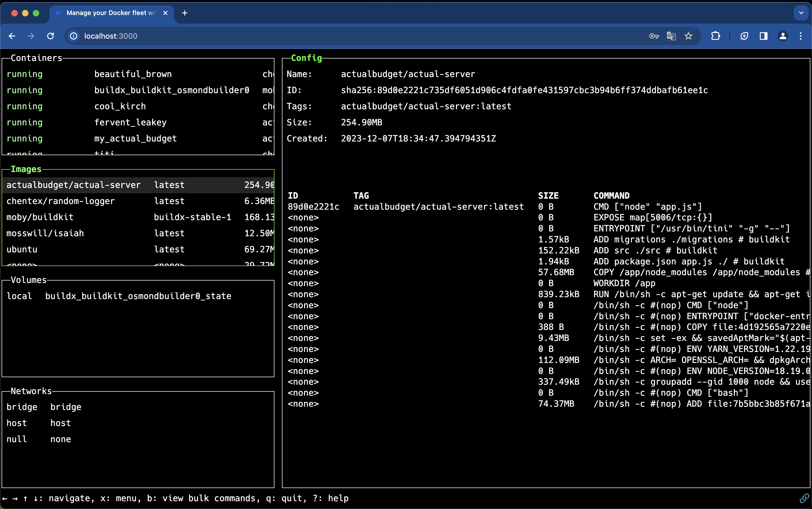
Task: Open Chrome three-dot menu
Action: (x=800, y=36)
